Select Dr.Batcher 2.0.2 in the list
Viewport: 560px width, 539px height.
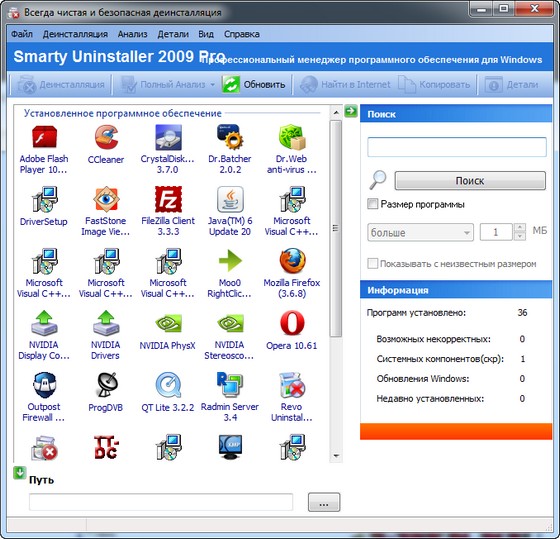point(230,137)
